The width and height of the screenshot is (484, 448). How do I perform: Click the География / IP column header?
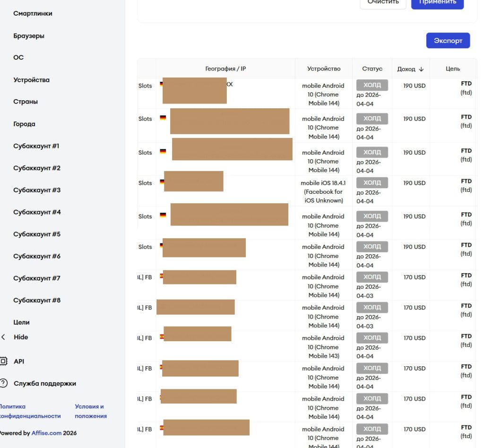[225, 69]
